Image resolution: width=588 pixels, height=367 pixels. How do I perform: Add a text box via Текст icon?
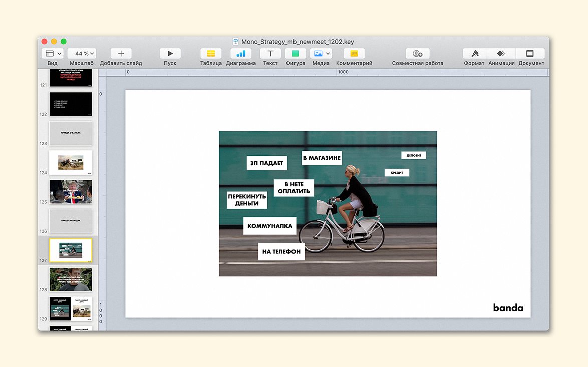click(270, 53)
